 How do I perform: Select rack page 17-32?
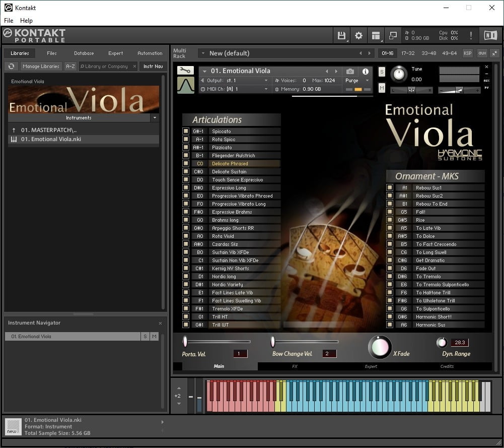(x=408, y=53)
